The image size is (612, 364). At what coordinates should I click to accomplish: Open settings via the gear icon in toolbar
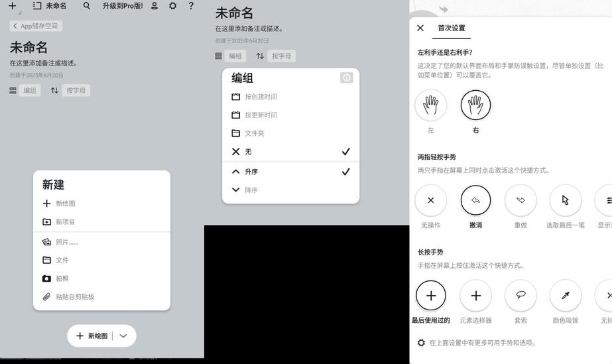172,6
